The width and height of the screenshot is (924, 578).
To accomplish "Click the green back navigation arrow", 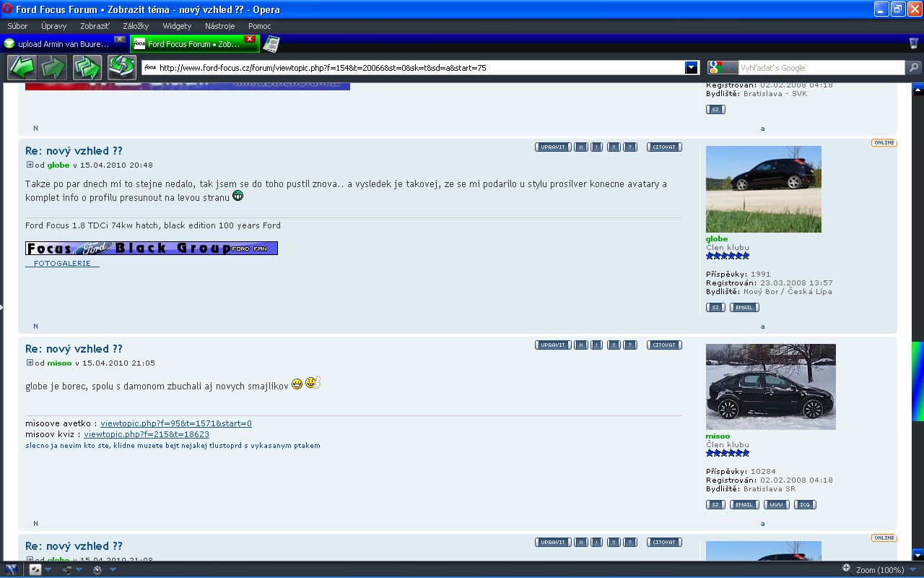I will click(22, 68).
